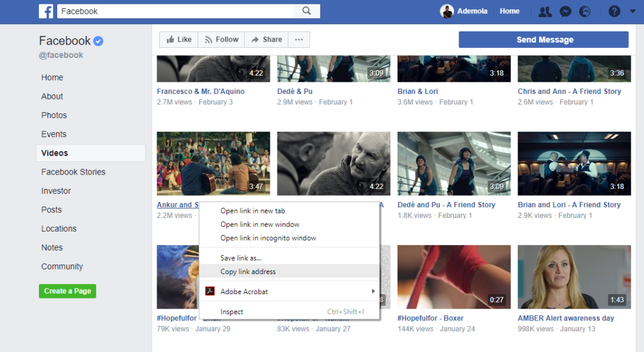Open Dedé & Pu video link

tap(295, 91)
